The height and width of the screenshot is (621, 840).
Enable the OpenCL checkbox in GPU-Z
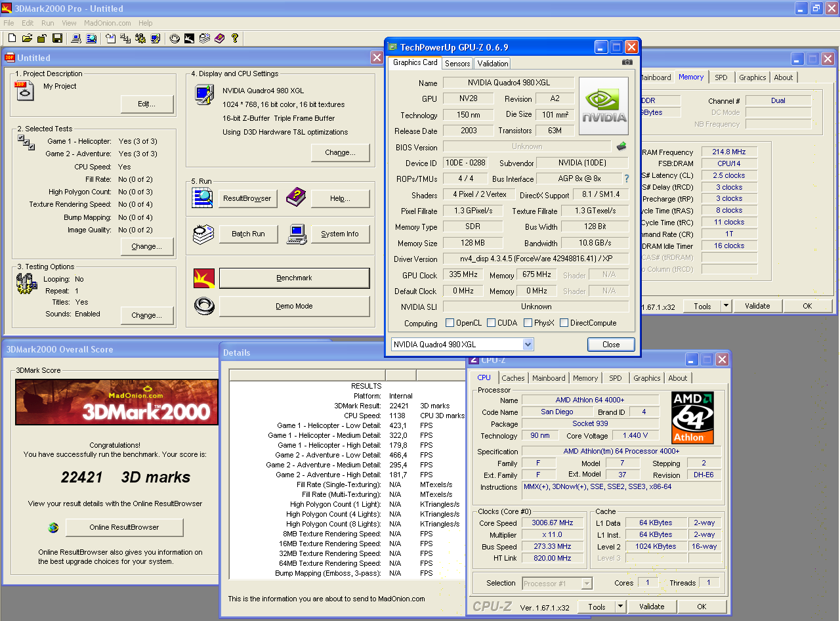[450, 323]
